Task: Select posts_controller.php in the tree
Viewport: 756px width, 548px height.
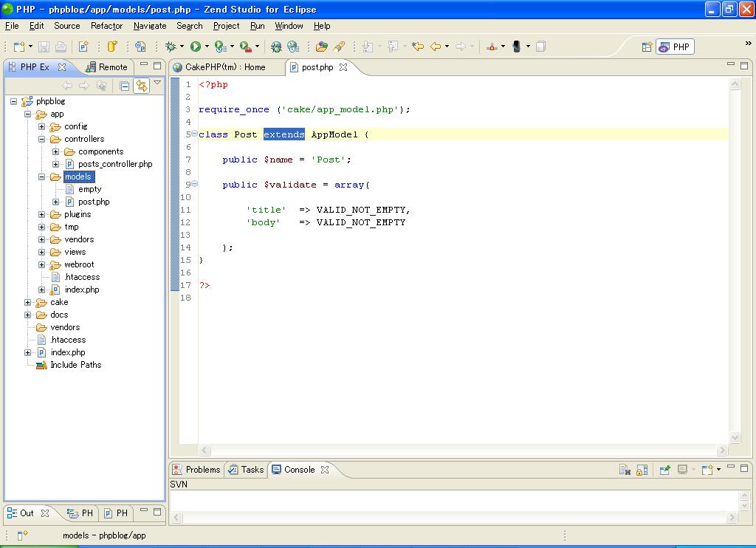Action: pos(115,164)
